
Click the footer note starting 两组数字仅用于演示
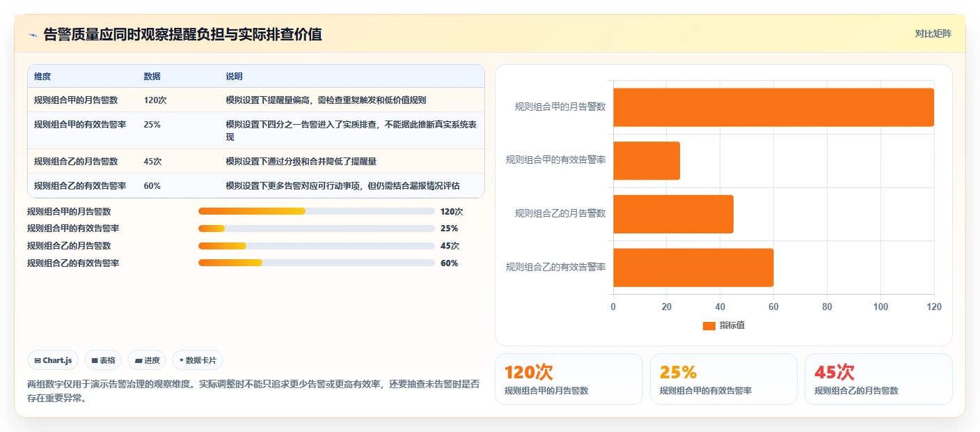(x=253, y=391)
